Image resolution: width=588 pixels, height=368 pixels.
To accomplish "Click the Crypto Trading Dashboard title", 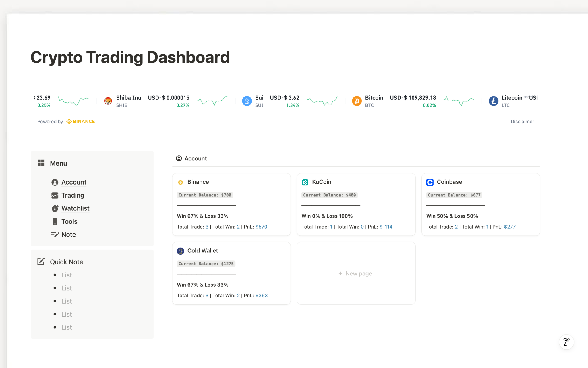I will 130,57.
